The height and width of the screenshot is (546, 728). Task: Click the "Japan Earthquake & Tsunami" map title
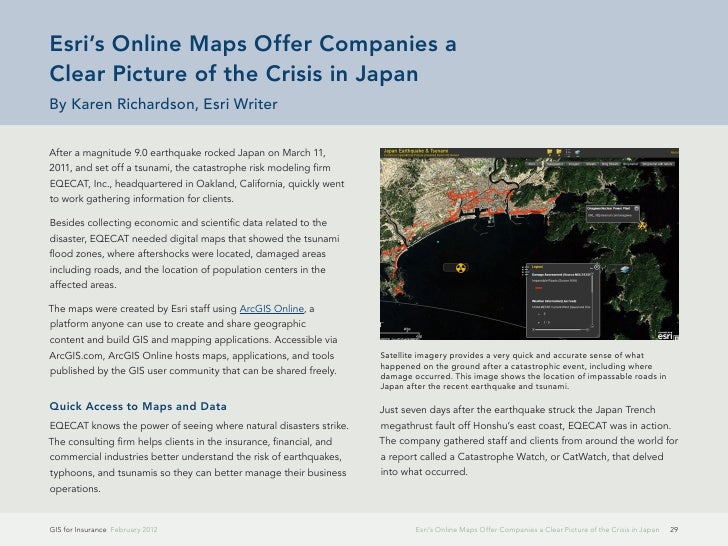pyautogui.click(x=416, y=151)
